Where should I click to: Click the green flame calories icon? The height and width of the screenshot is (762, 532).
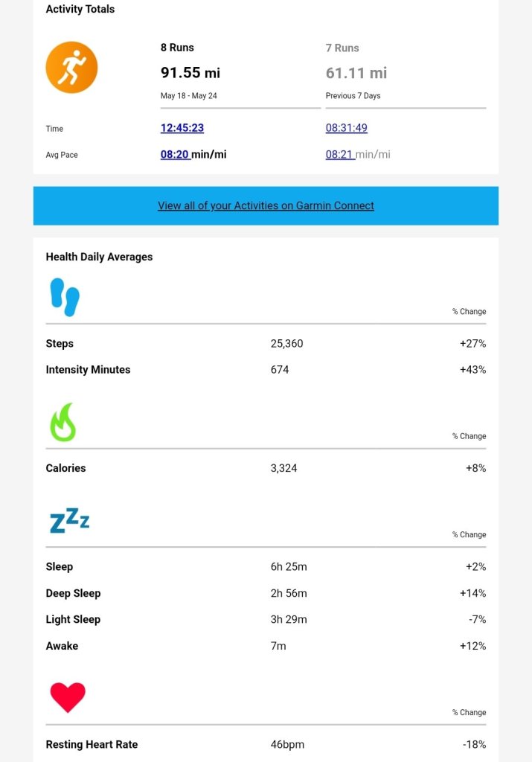point(63,422)
